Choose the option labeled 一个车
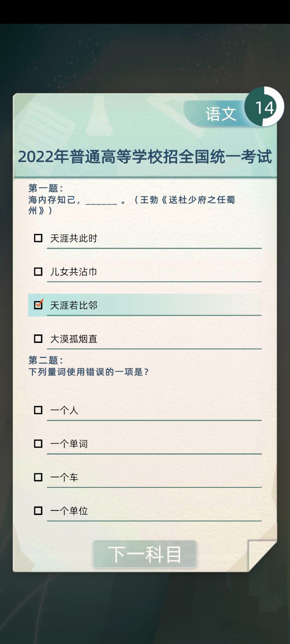 pos(64,477)
